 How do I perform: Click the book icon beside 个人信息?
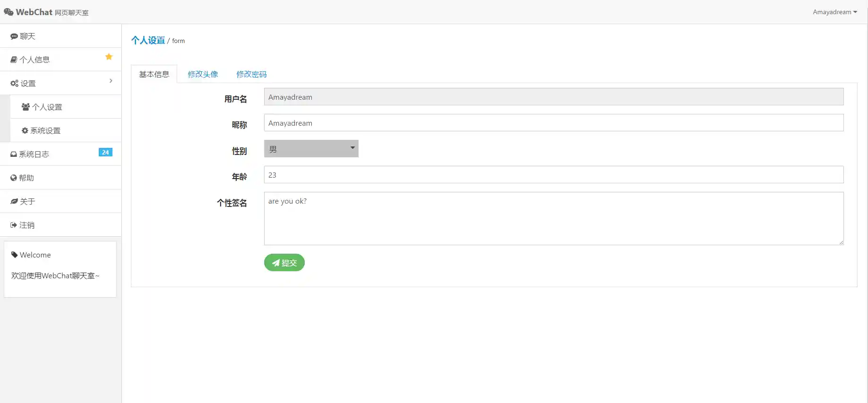(14, 60)
